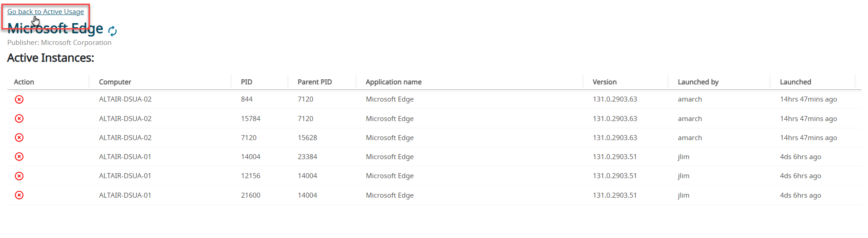End the Edge instance with PID 7120
Screen dimensions: 868x238
[x=19, y=137]
